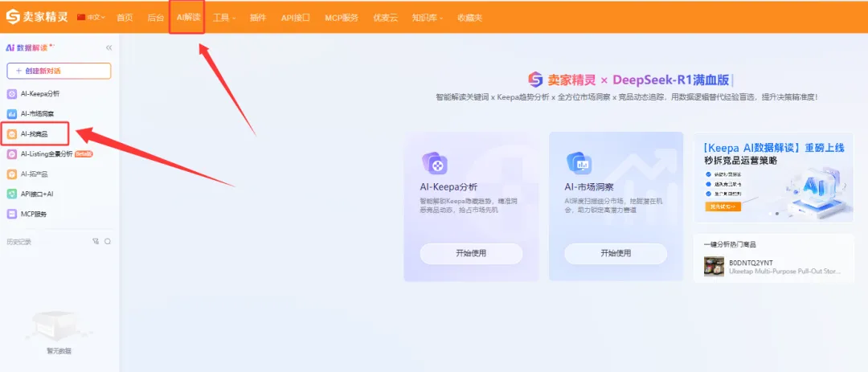The height and width of the screenshot is (372, 868).
Task: Click the API接口+AI sidebar icon
Action: 11,194
